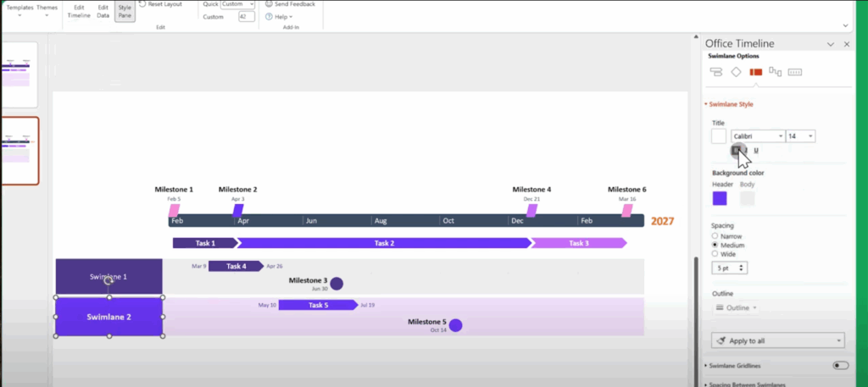Toggle underline for swimlane title
The width and height of the screenshot is (868, 387).
(x=756, y=150)
